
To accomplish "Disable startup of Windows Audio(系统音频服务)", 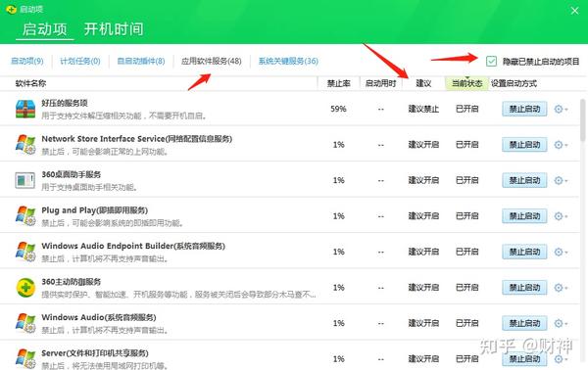I will [524, 323].
